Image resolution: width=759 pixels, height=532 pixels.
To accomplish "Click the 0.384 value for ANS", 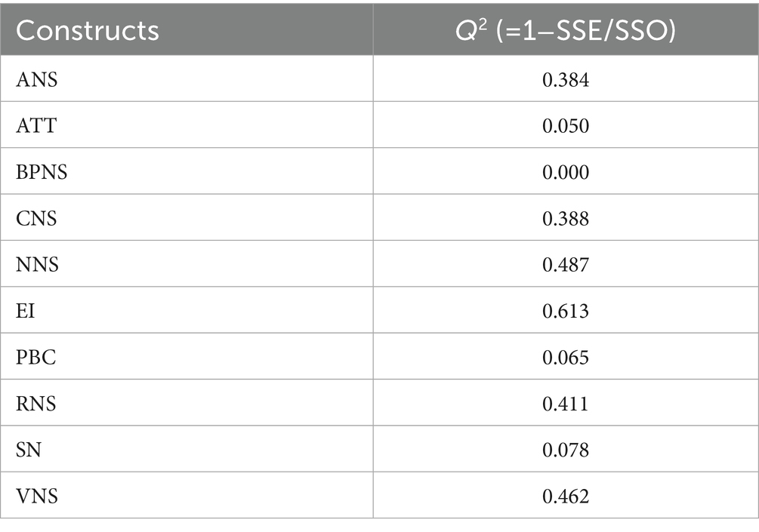I will tap(566, 78).
